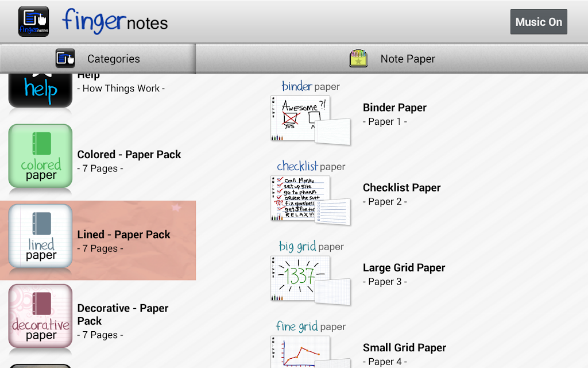
Task: Select 'How Things Work' help text
Action: [121, 88]
